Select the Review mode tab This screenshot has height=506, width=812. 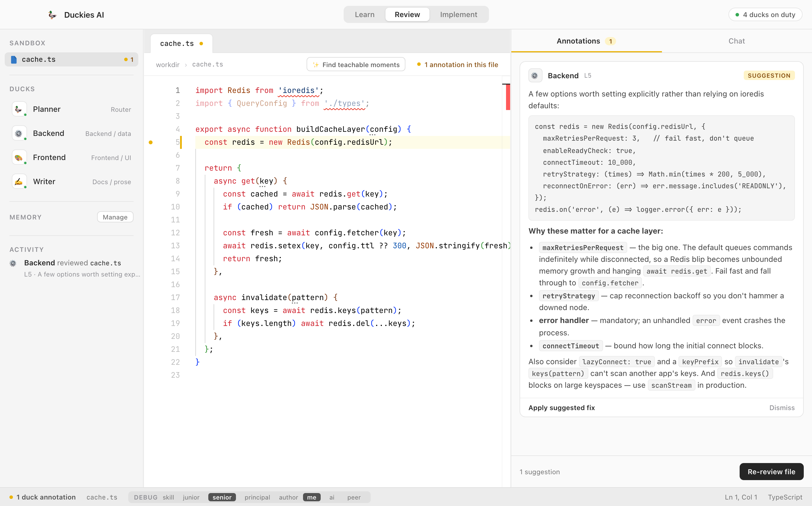click(x=407, y=14)
